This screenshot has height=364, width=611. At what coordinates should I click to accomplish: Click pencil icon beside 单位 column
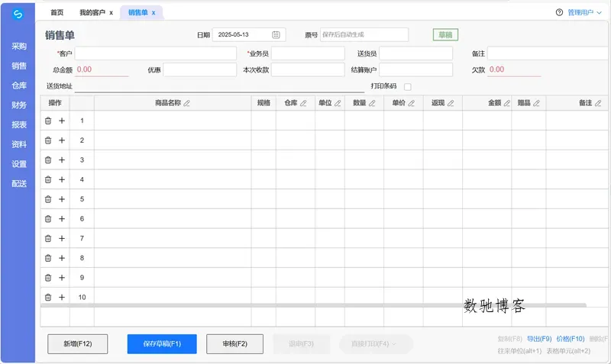point(338,103)
